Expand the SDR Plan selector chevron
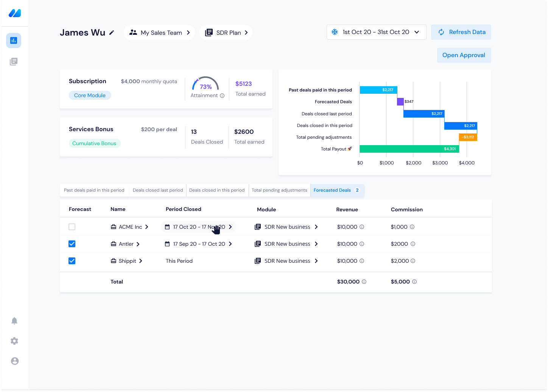Viewport: 548px width, 392px height. click(x=247, y=33)
